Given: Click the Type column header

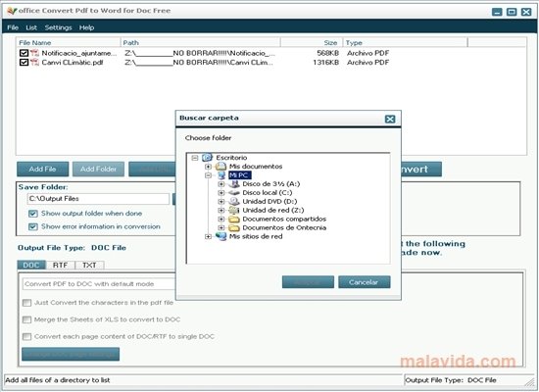Looking at the screenshot, I should [x=406, y=43].
